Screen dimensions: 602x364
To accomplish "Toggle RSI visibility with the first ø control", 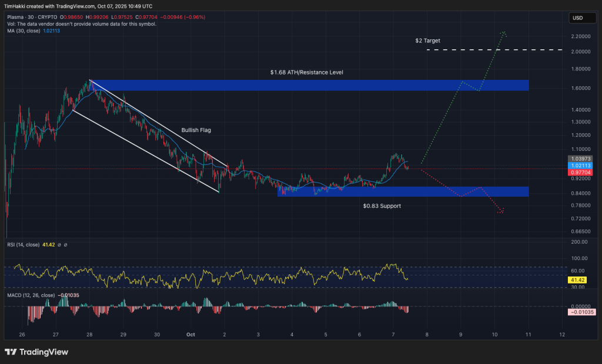I will (x=59, y=245).
